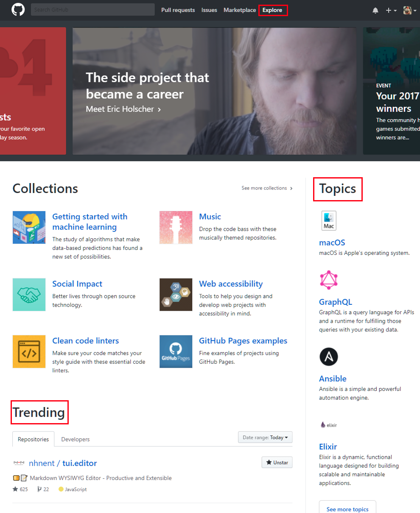420x513 pixels.
Task: Go to Issues in top navigation
Action: point(209,10)
